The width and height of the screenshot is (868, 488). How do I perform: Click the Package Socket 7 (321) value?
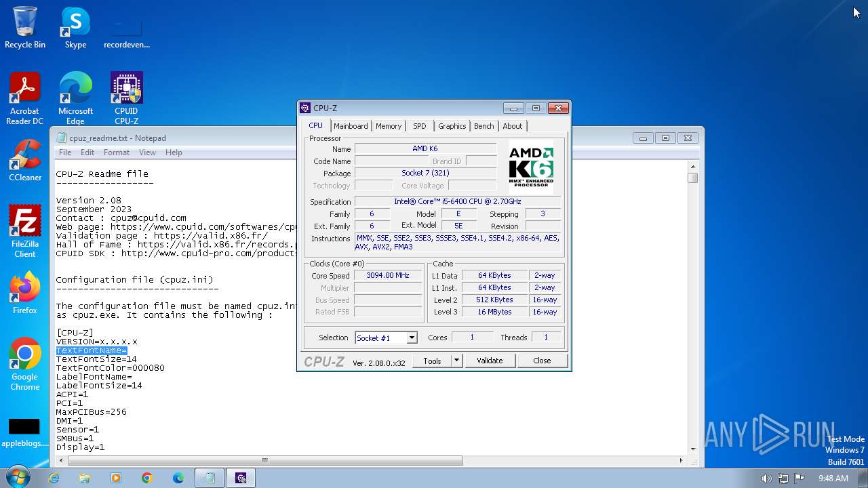tap(425, 173)
